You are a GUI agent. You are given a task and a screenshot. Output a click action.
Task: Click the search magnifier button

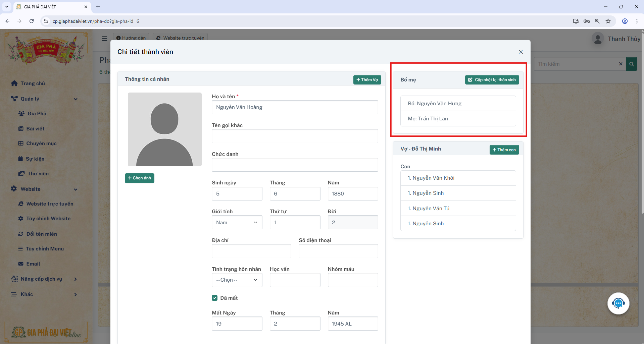(x=632, y=64)
